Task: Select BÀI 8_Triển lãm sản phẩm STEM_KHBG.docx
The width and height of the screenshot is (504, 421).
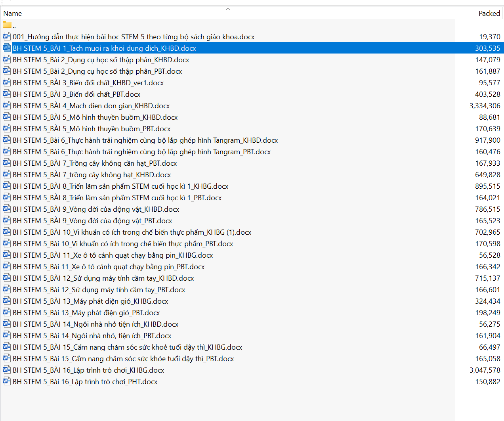Action: coord(120,186)
